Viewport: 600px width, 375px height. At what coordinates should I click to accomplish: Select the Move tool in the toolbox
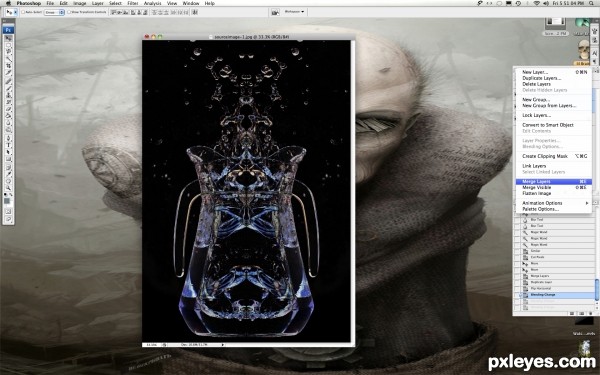coord(8,38)
